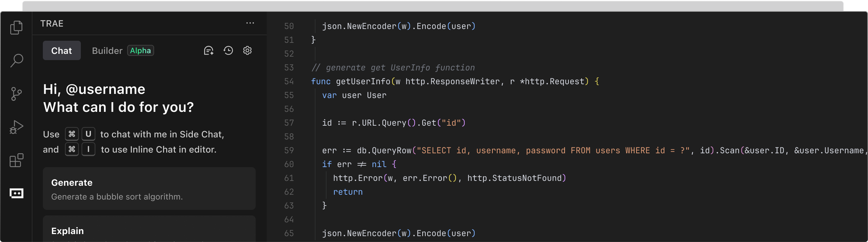This screenshot has height=242, width=868.
Task: Open chat settings gear icon
Action: click(x=247, y=51)
